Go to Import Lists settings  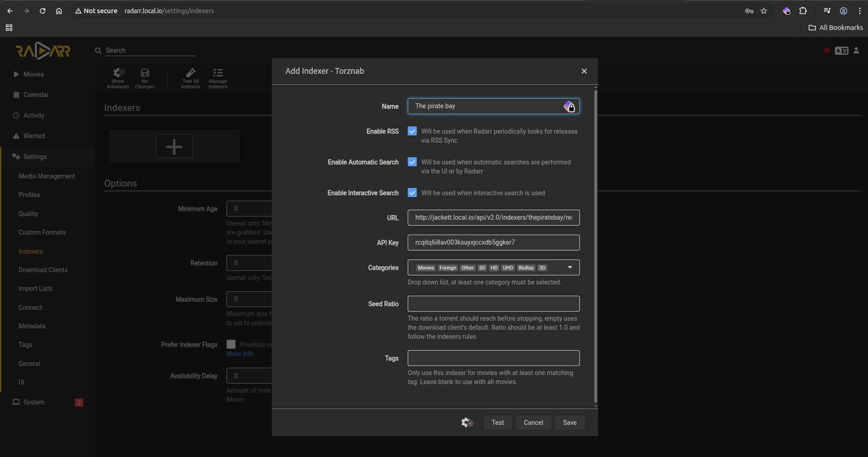[35, 289]
